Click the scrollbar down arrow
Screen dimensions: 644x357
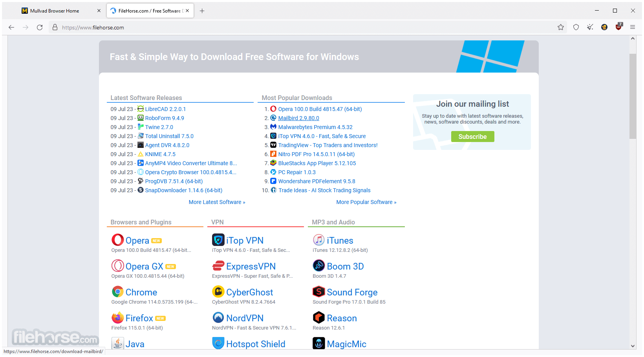click(633, 346)
